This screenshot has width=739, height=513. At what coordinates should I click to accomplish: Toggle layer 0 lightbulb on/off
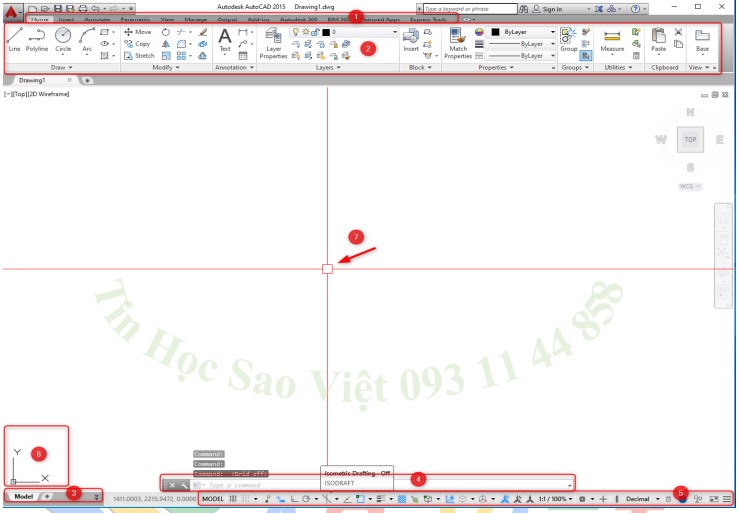click(x=296, y=32)
